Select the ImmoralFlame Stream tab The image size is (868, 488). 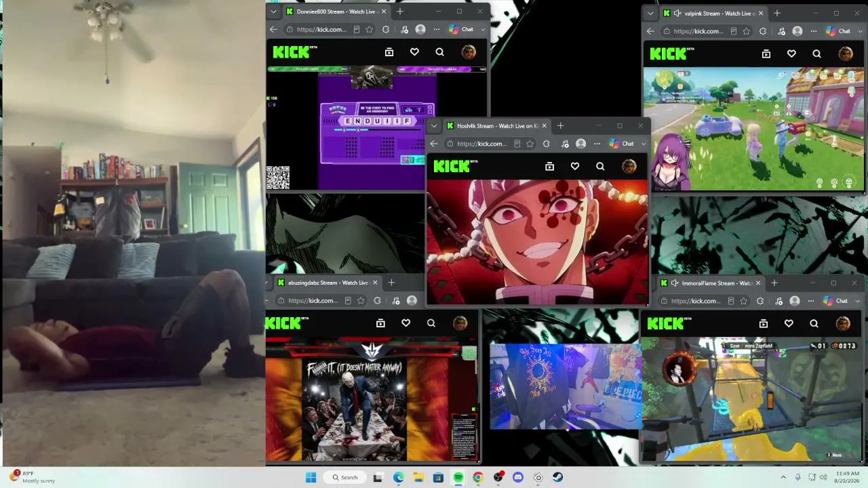point(711,283)
